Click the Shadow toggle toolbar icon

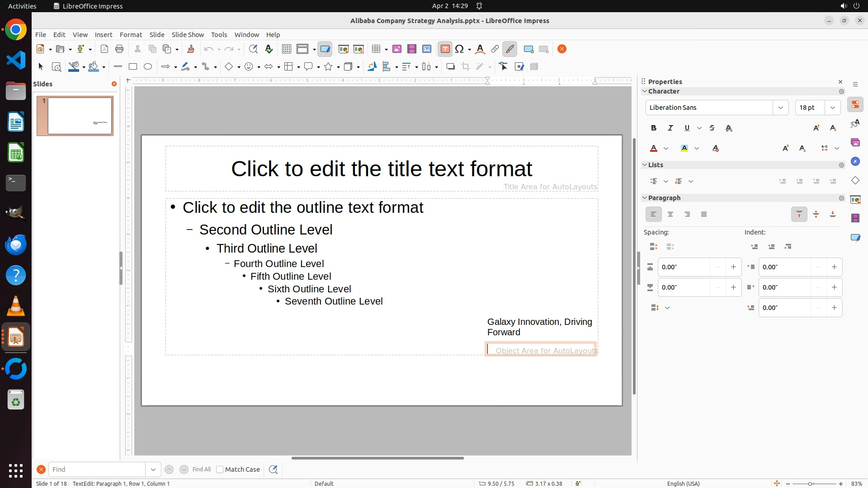click(450, 66)
